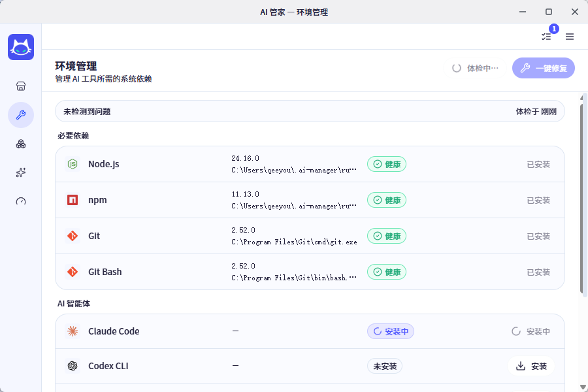
Task: Click the scrollbar down arrow
Action: pos(582,387)
